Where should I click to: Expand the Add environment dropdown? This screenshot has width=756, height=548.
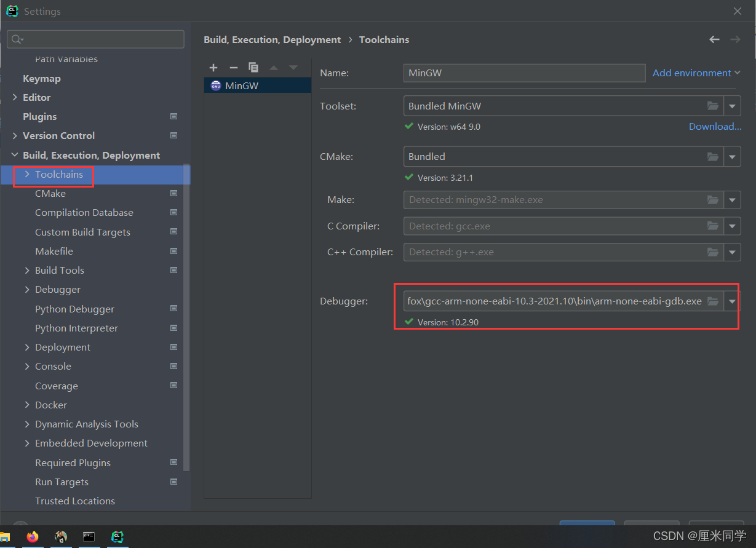tap(696, 73)
